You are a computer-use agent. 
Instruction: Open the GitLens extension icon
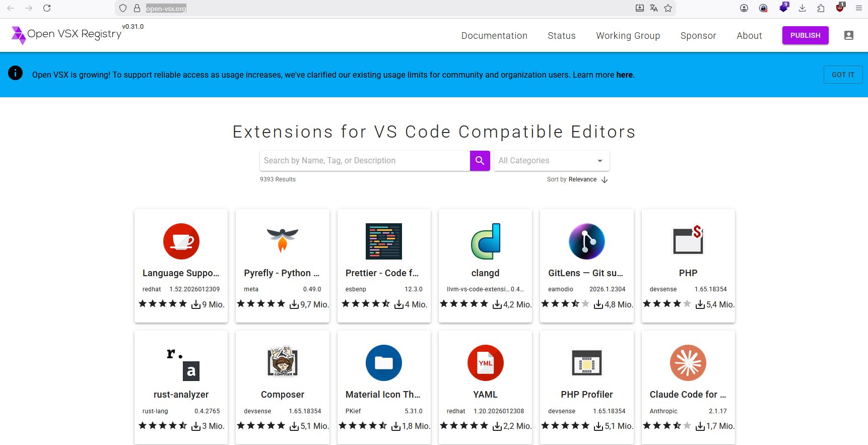(x=586, y=241)
